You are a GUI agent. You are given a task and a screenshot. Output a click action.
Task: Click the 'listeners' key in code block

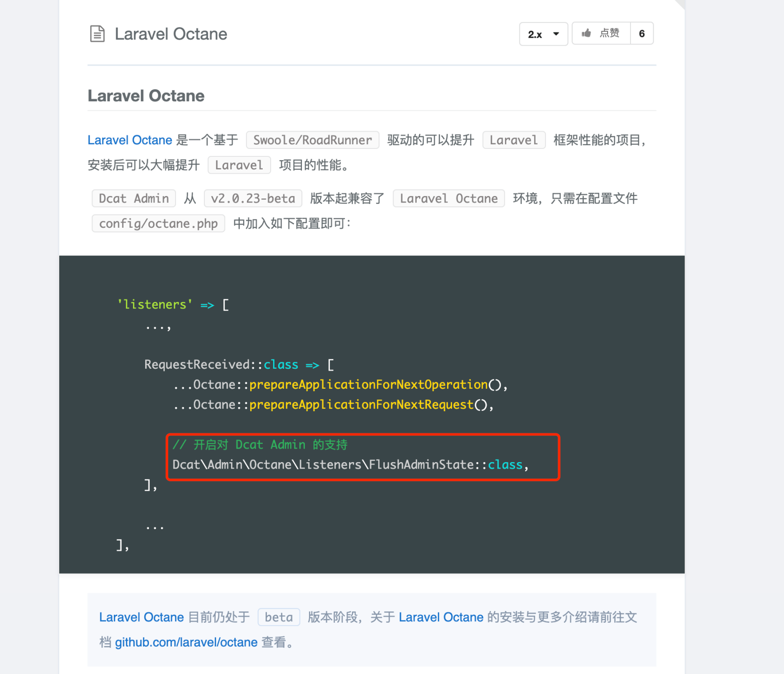coord(154,304)
